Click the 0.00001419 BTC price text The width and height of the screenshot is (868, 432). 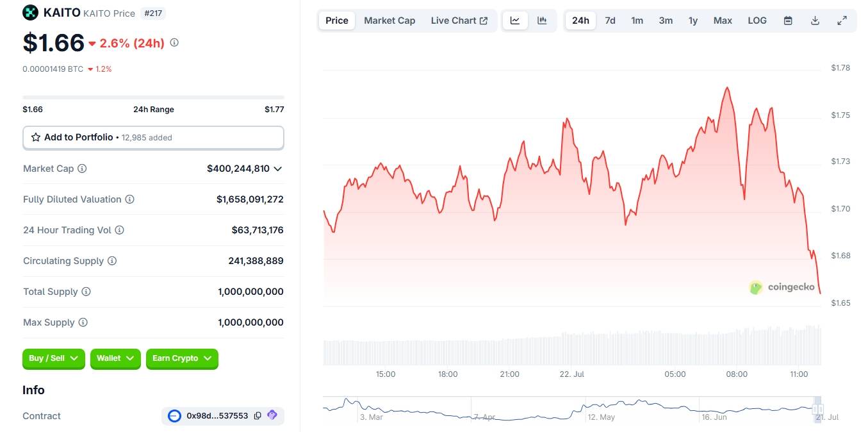[53, 69]
